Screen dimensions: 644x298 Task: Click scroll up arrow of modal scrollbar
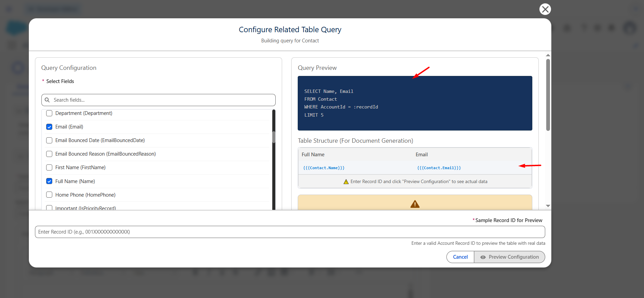tap(548, 55)
